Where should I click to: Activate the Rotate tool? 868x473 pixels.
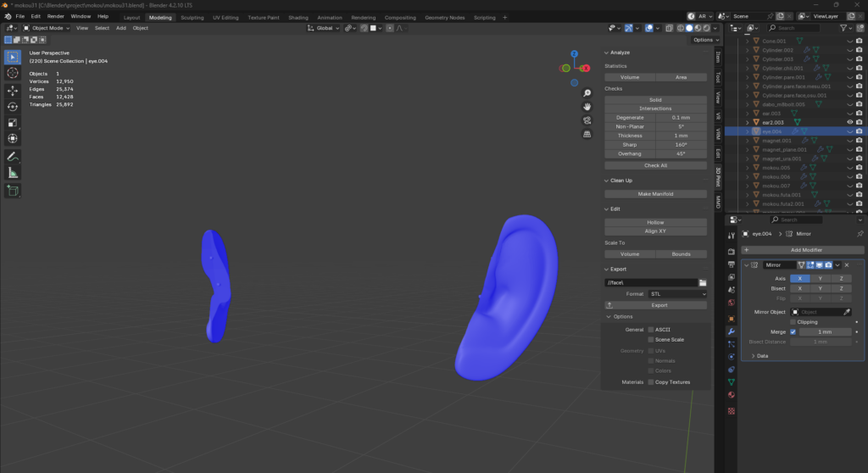[13, 106]
